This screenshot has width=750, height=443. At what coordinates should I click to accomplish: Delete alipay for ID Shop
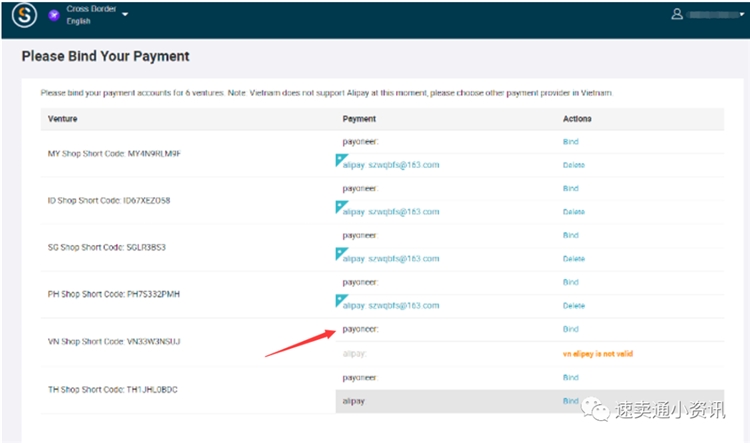[574, 212]
